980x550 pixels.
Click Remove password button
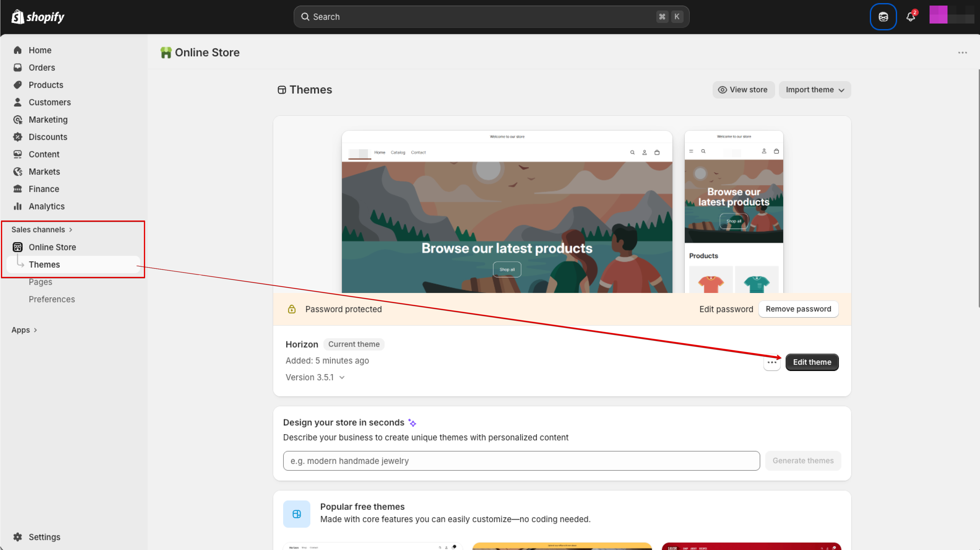coord(798,309)
